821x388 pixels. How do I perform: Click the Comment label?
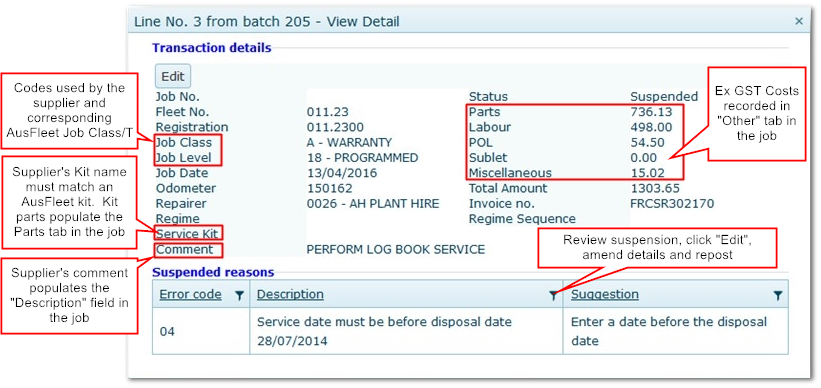coord(184,250)
